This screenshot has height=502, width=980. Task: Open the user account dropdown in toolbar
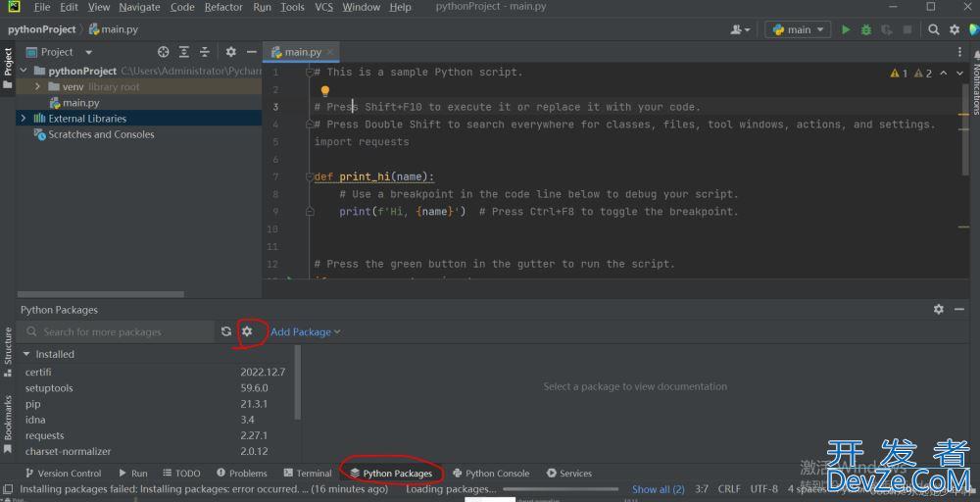pos(740,29)
